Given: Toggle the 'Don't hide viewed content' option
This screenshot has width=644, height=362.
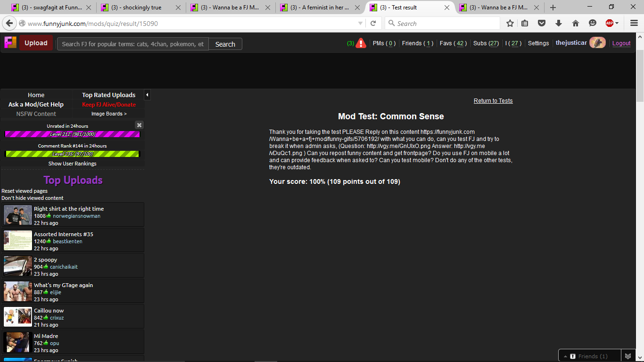Looking at the screenshot, I should point(33,198).
